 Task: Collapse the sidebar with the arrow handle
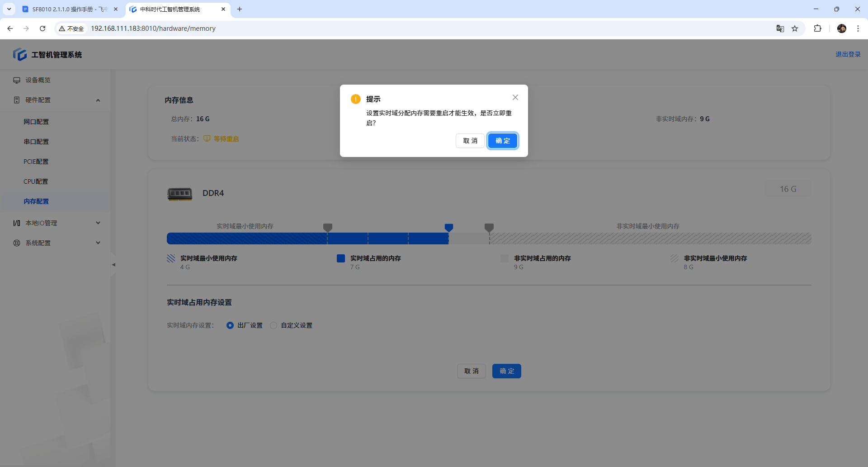click(x=113, y=265)
